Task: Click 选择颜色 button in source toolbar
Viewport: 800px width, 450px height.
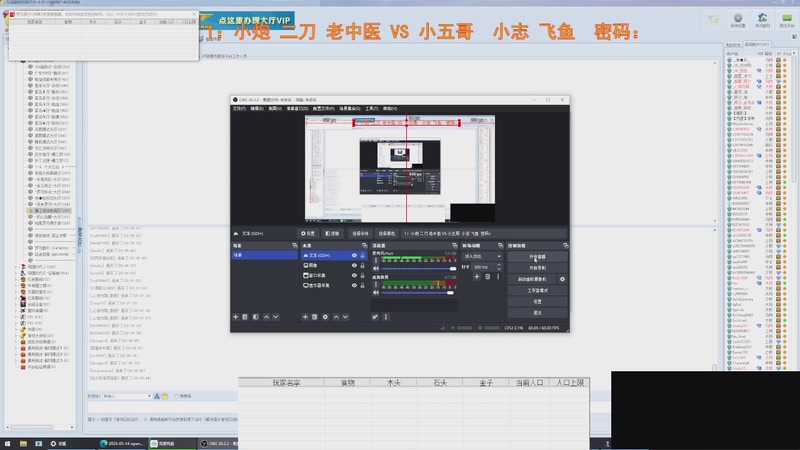Action: click(x=386, y=233)
